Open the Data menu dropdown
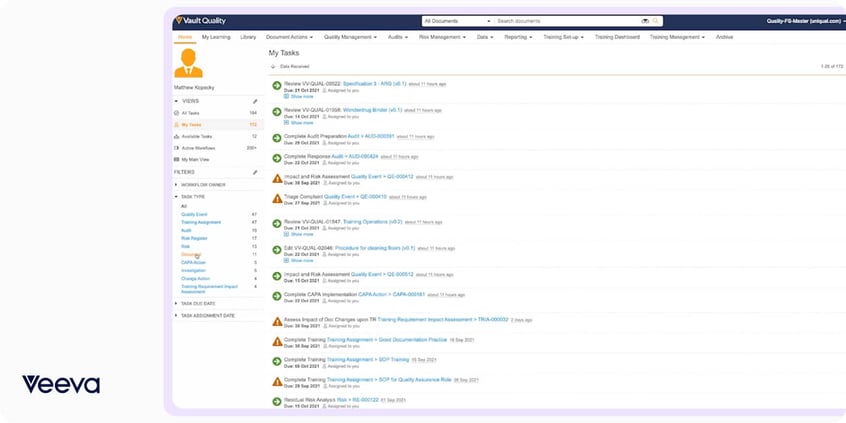This screenshot has width=846, height=423. [x=485, y=37]
